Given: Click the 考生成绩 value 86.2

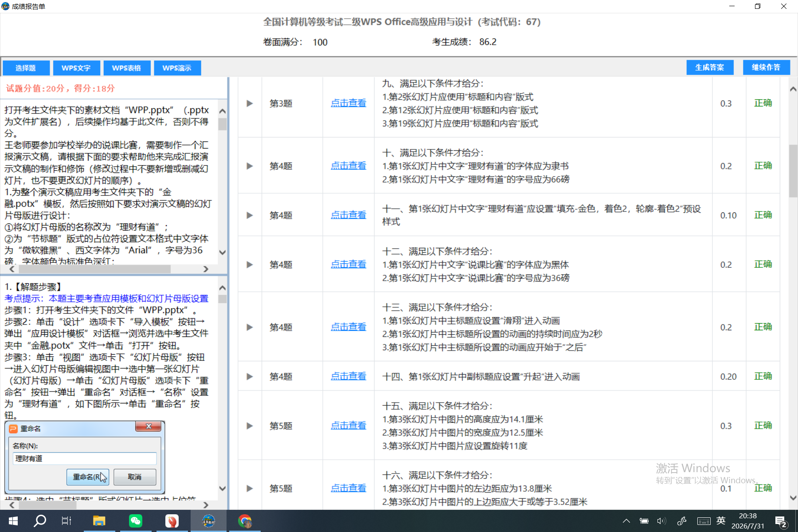Looking at the screenshot, I should pos(488,42).
